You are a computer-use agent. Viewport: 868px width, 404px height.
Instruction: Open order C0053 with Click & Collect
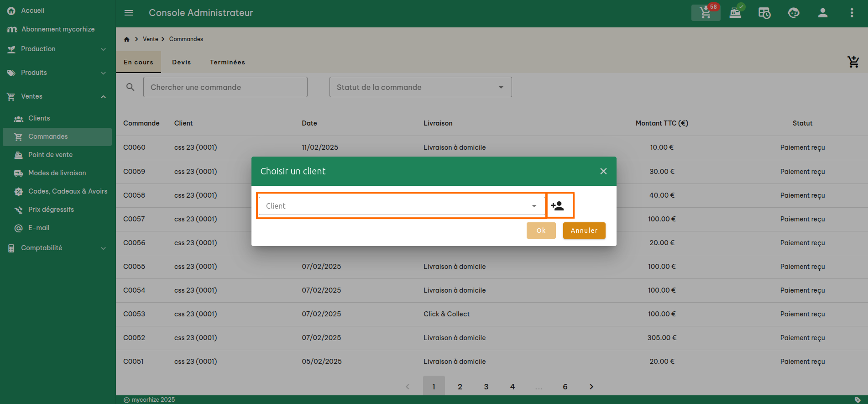pos(492,314)
